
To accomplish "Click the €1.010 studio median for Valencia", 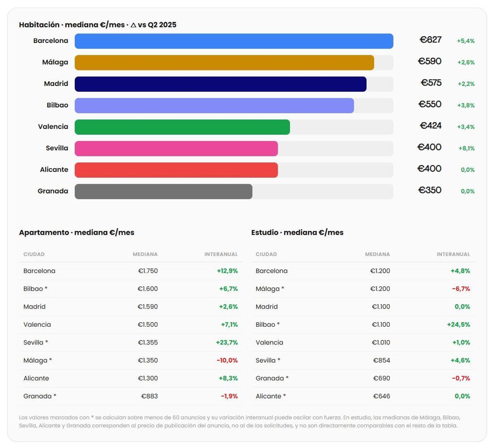I will click(x=381, y=342).
